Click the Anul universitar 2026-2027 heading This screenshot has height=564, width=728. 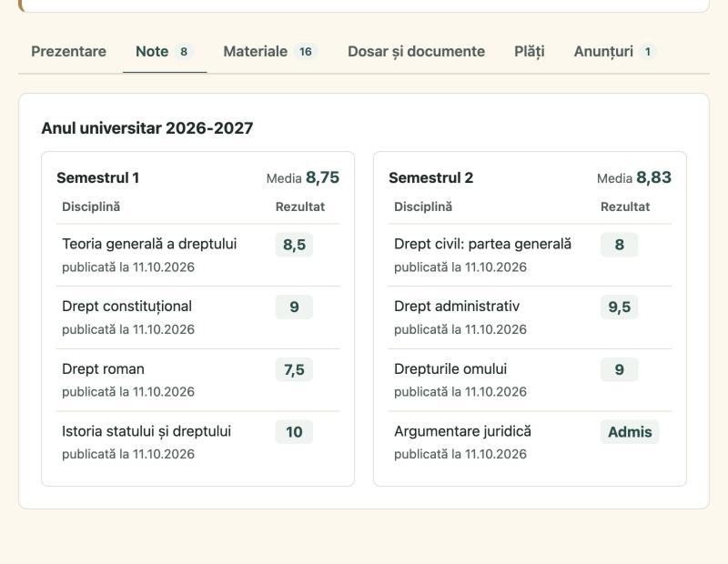coord(147,128)
